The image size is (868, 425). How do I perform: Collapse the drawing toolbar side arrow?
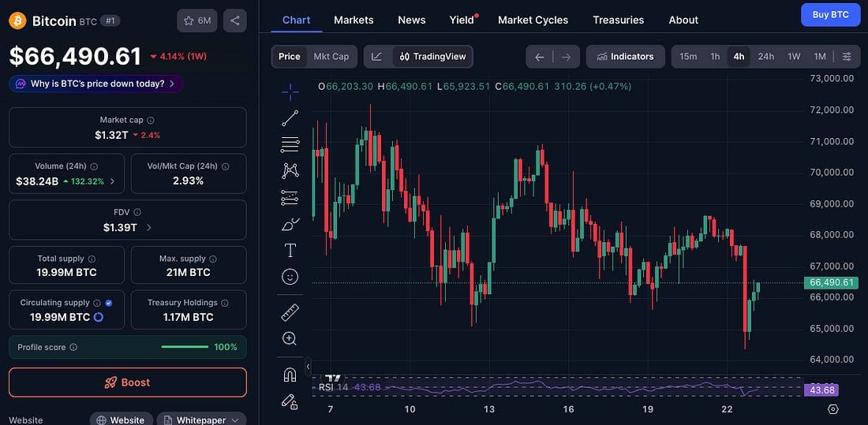coord(308,366)
